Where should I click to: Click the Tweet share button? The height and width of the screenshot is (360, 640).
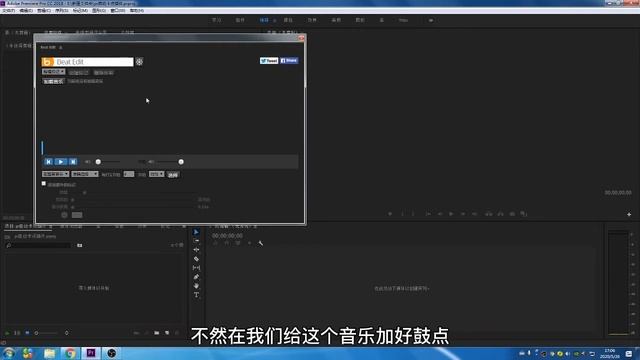click(x=269, y=60)
